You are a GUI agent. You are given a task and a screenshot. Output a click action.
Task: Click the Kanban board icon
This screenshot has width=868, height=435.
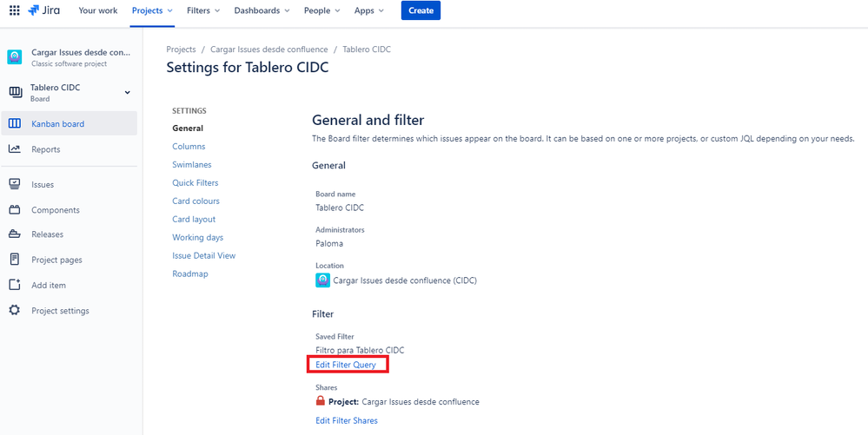point(15,123)
